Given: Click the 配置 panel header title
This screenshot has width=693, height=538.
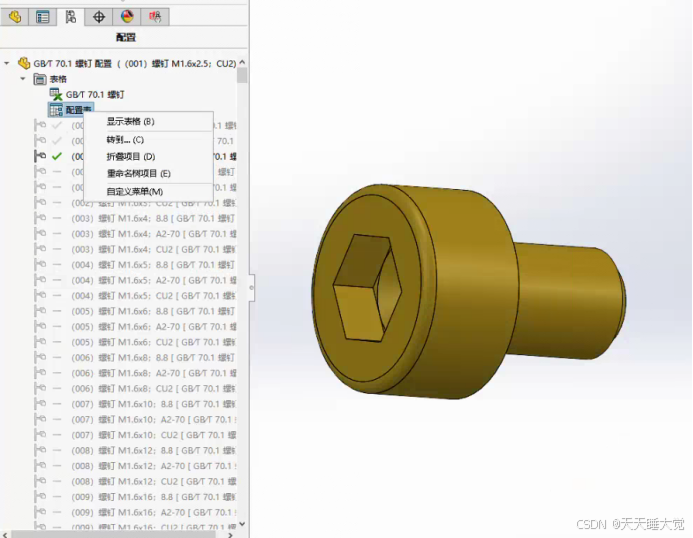Looking at the screenshot, I should [x=126, y=37].
